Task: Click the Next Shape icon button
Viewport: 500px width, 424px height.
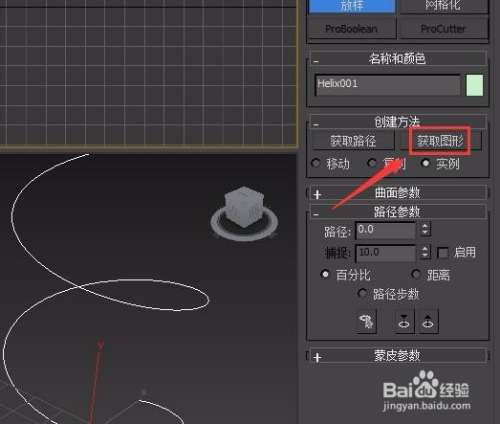Action: point(428,321)
